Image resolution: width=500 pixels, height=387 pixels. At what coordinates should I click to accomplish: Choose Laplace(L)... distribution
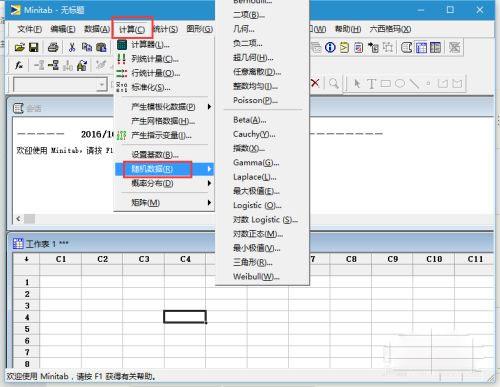[x=263, y=177]
